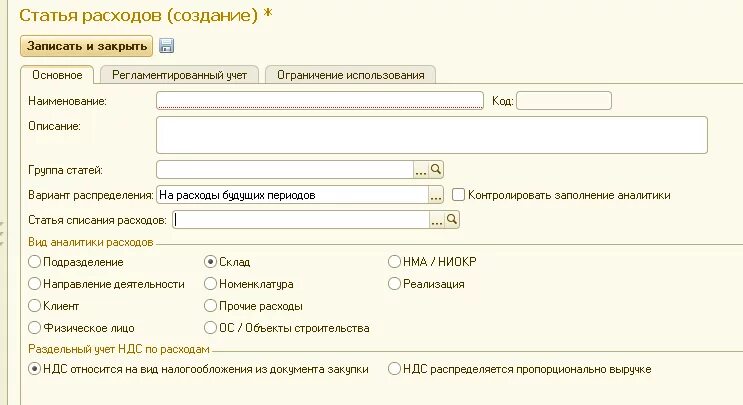Open Регламентированный учет tab

[x=180, y=75]
